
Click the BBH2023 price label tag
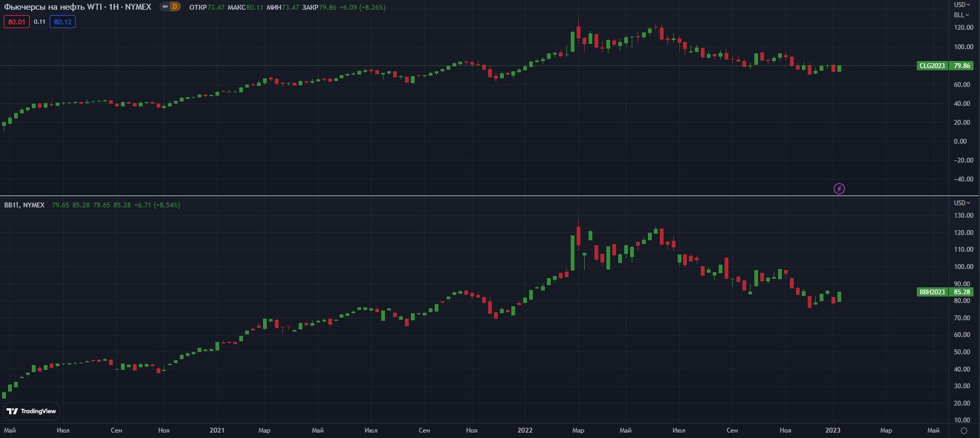[932, 292]
